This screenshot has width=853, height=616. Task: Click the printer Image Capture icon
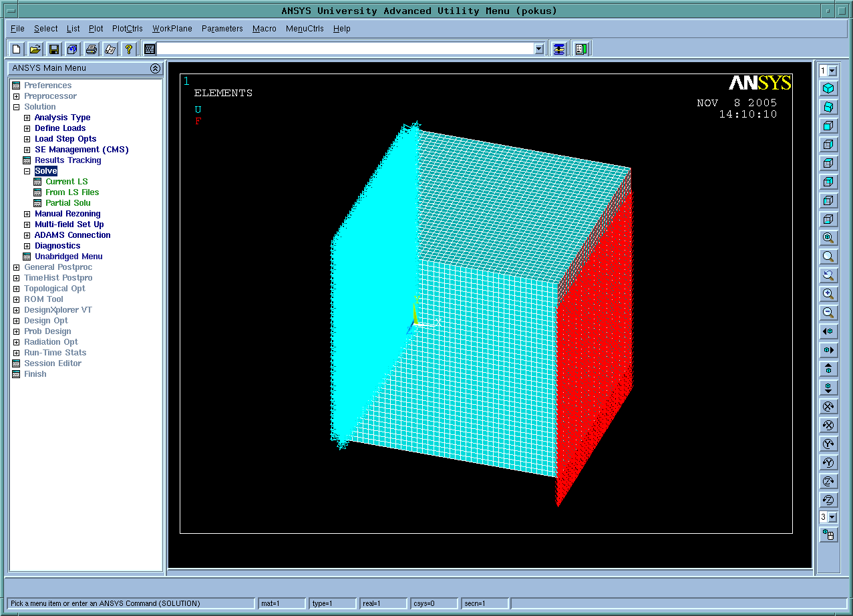point(92,49)
